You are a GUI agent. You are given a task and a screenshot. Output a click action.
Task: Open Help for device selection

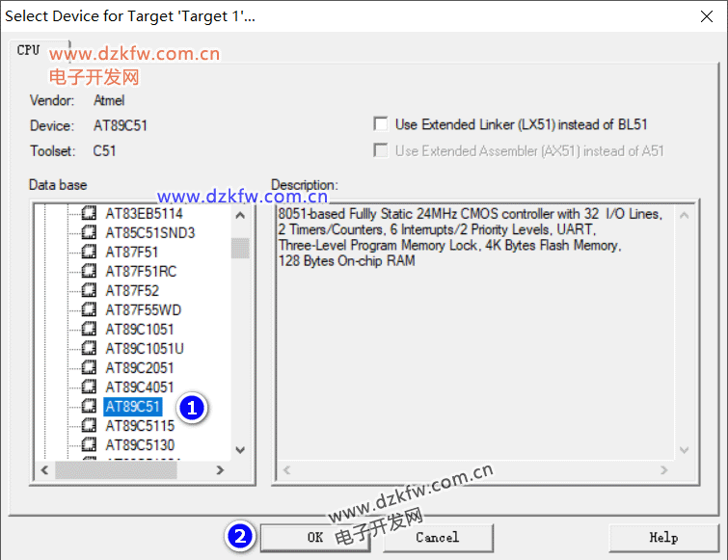click(662, 537)
